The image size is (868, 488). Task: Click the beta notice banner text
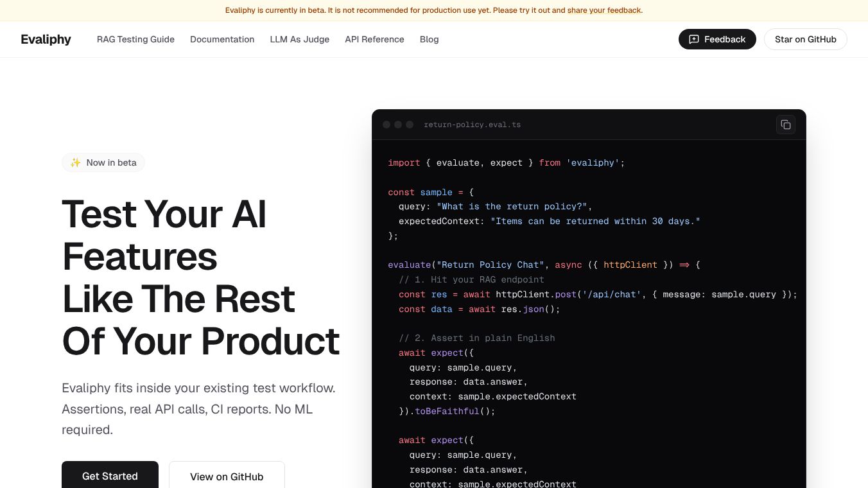point(434,10)
